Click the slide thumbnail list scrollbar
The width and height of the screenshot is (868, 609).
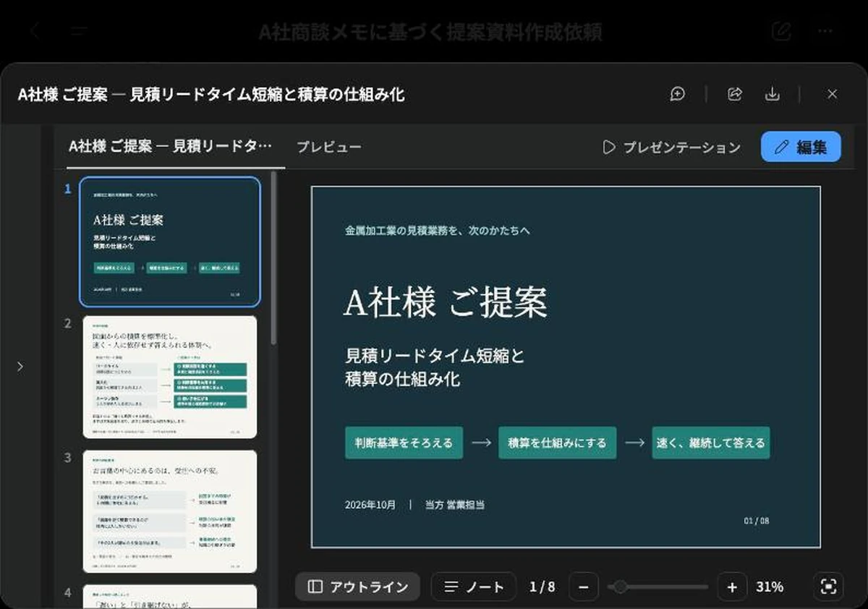click(x=273, y=258)
